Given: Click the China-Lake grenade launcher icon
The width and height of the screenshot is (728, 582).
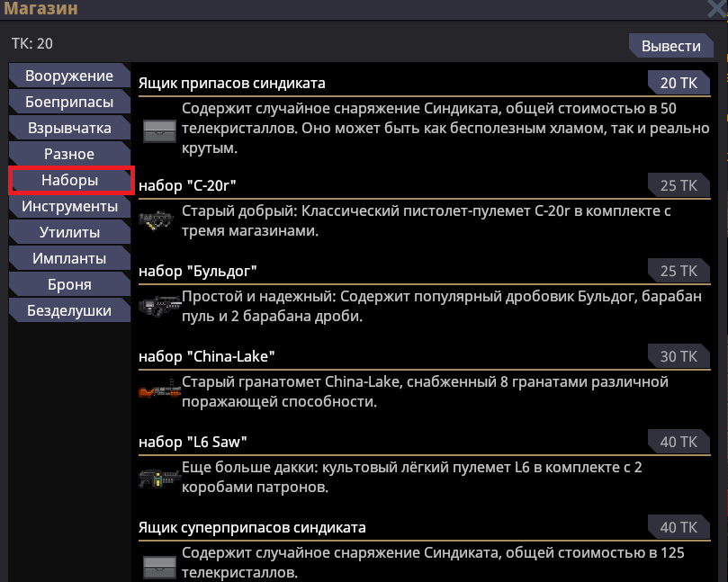Looking at the screenshot, I should (159, 391).
